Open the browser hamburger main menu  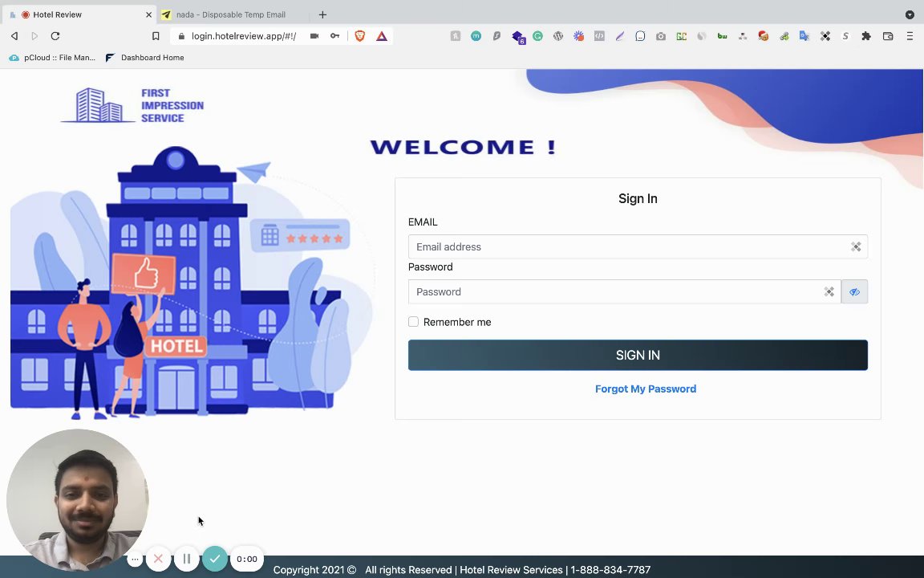click(910, 36)
